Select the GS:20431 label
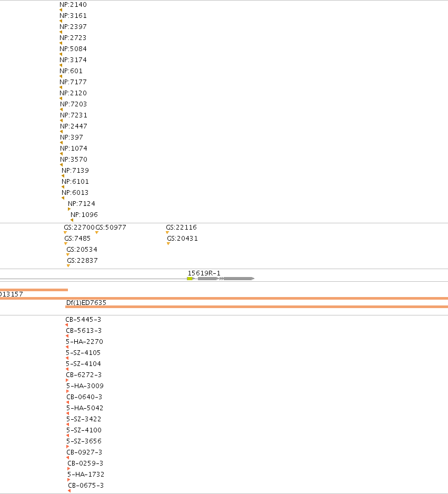Screen dimensions: 448x494 pyautogui.click(x=182, y=238)
